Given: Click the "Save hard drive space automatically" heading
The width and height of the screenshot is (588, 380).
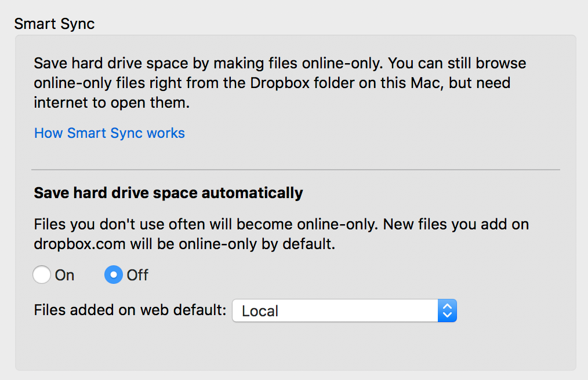Looking at the screenshot, I should (x=168, y=193).
